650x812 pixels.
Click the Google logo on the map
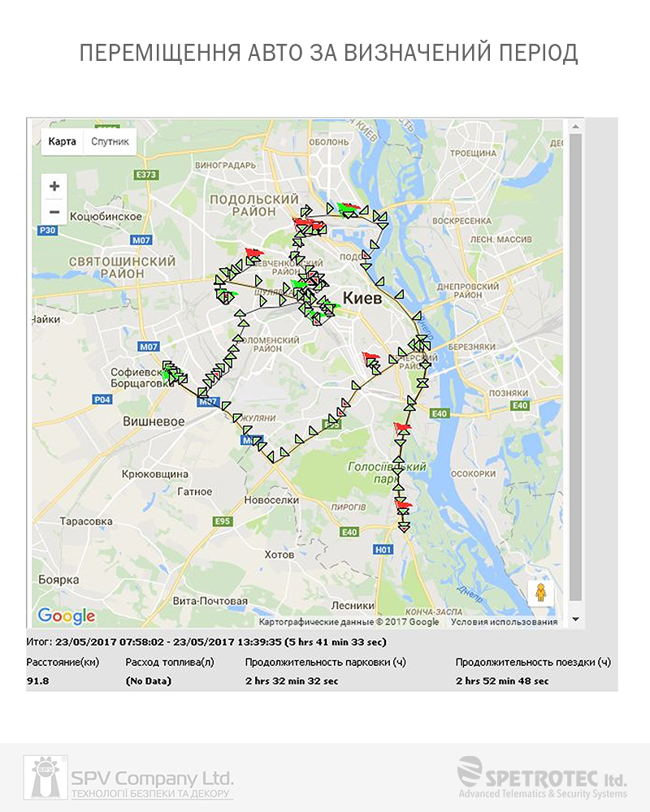[x=67, y=616]
